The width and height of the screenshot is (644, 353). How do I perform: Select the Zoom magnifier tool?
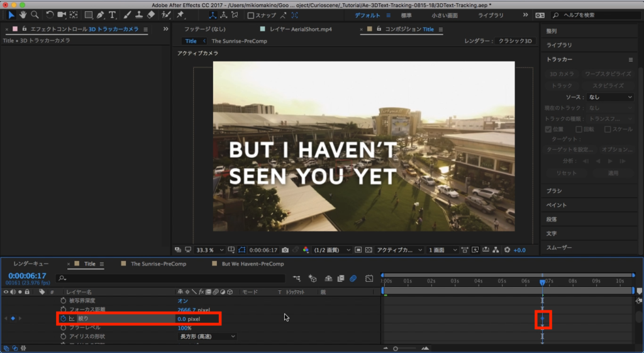pyautogui.click(x=35, y=14)
